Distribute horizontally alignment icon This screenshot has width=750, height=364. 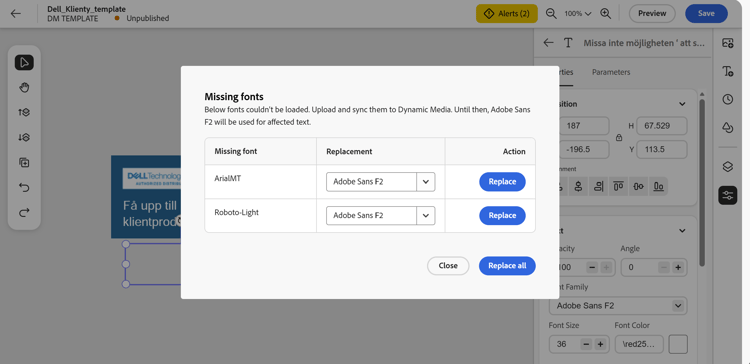638,187
